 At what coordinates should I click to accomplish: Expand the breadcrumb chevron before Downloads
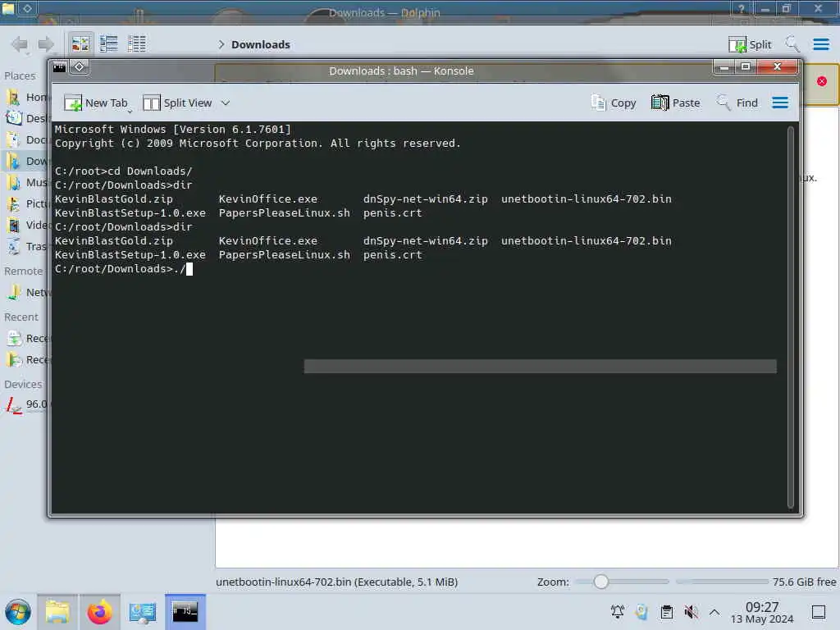221,44
